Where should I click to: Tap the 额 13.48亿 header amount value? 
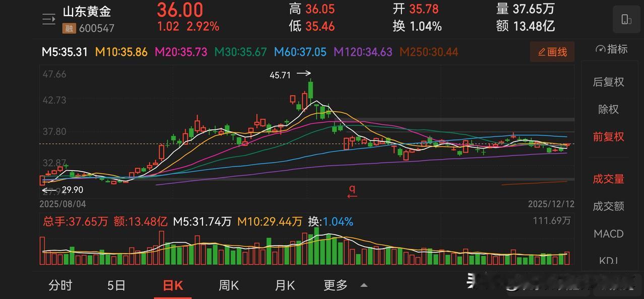[x=525, y=26]
